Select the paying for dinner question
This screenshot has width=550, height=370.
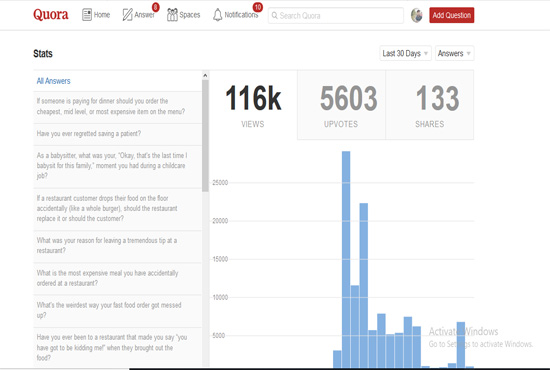click(118, 106)
